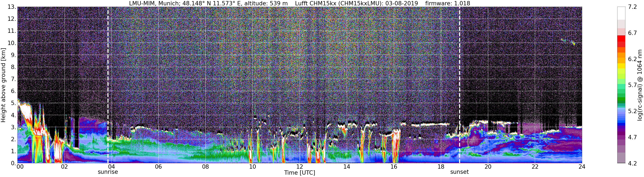Click the x-axis tick label '16'

pos(394,167)
